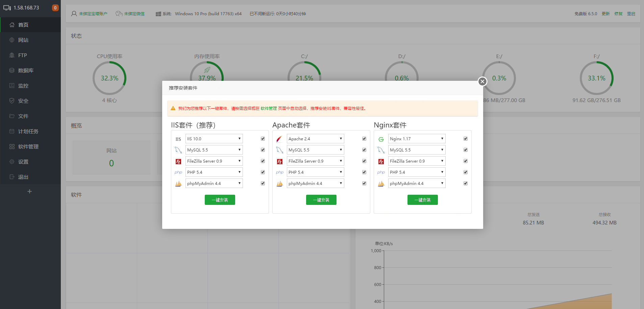Image resolution: width=644 pixels, height=309 pixels.
Task: Click the CPU usage gauge showing 32.3%
Action: pyautogui.click(x=109, y=78)
